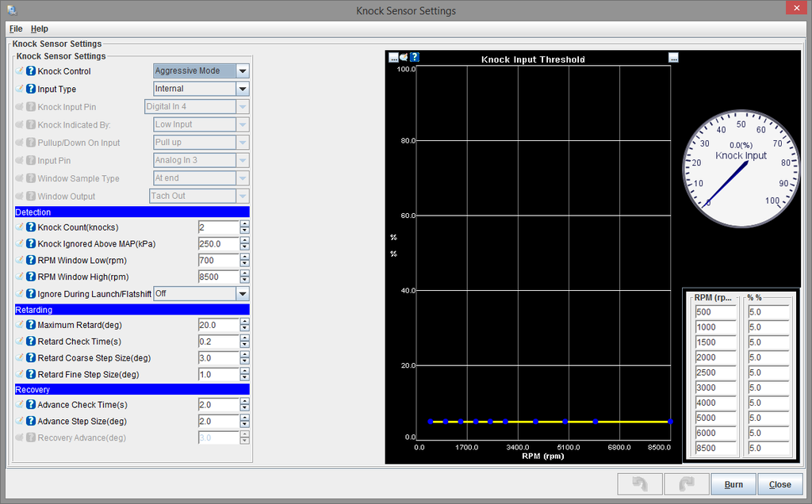Select the threshold cell for 3000 RPM
Image resolution: width=812 pixels, height=504 pixels.
(x=768, y=388)
